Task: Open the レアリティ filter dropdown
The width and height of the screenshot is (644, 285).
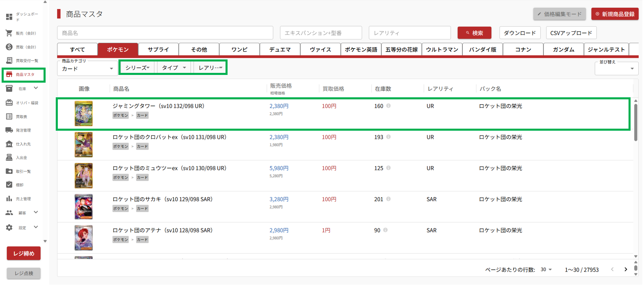Action: coord(210,68)
